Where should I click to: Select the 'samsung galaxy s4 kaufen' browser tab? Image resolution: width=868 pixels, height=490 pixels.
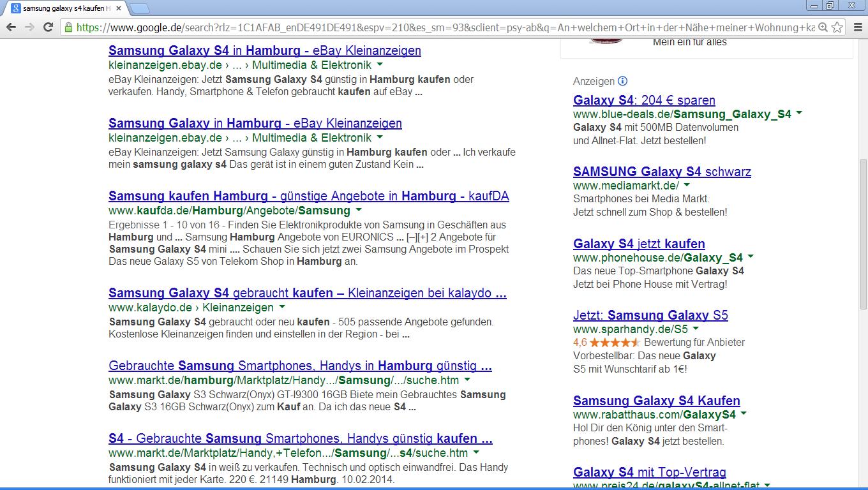[66, 8]
